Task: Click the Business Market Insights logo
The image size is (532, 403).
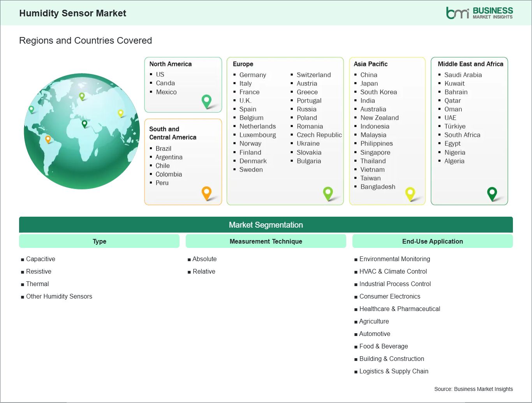Action: [x=479, y=13]
